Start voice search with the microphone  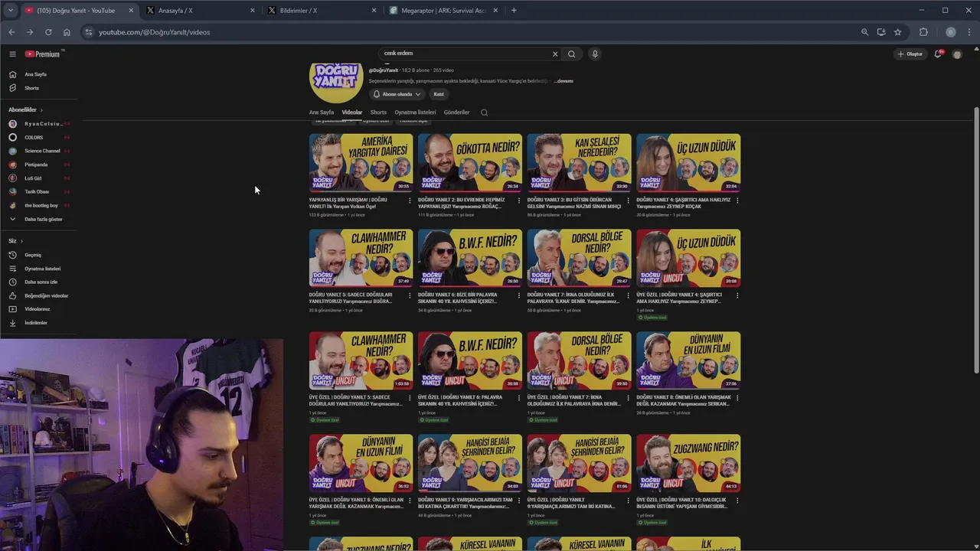[x=595, y=54]
